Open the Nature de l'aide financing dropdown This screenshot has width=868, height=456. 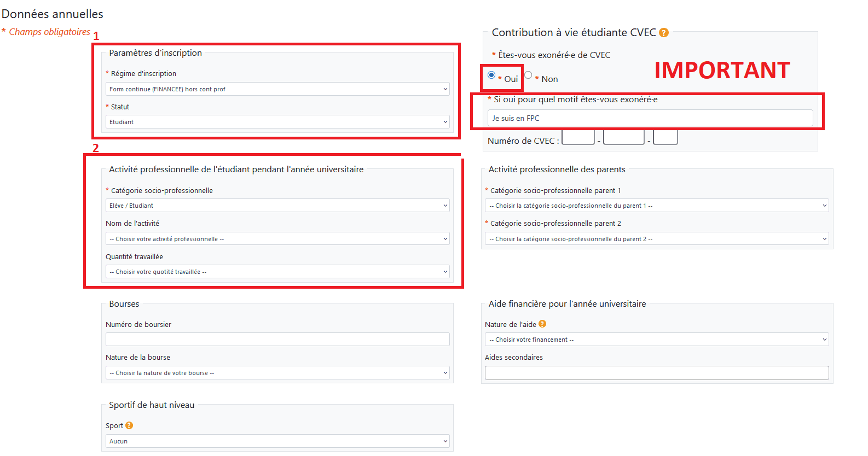click(656, 340)
